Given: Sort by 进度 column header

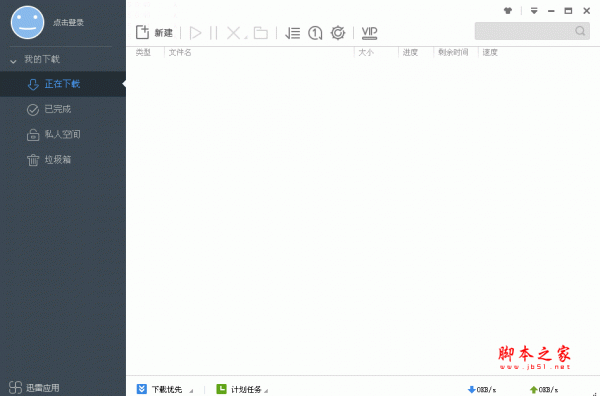Looking at the screenshot, I should click(x=410, y=52).
